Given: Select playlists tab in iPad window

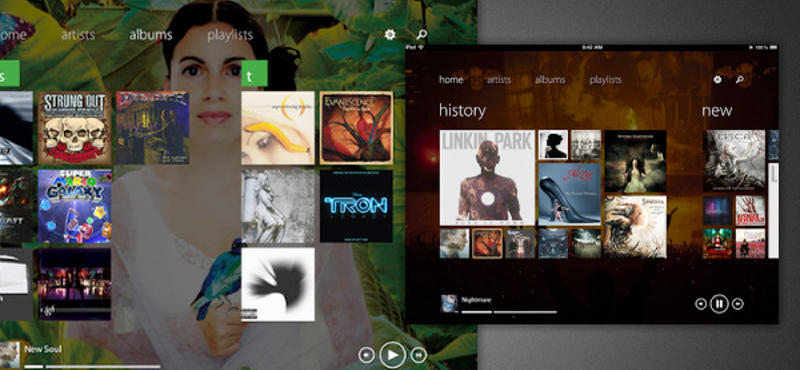Looking at the screenshot, I should point(605,80).
